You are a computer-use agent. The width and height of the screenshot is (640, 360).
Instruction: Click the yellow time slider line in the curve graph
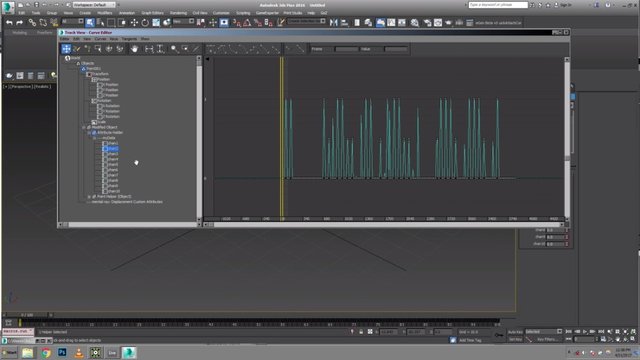click(282, 137)
